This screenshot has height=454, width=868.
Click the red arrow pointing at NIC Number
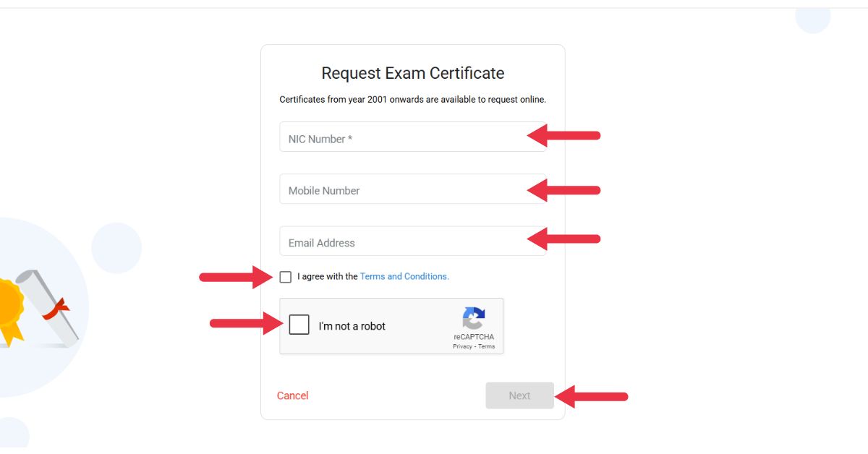point(563,135)
